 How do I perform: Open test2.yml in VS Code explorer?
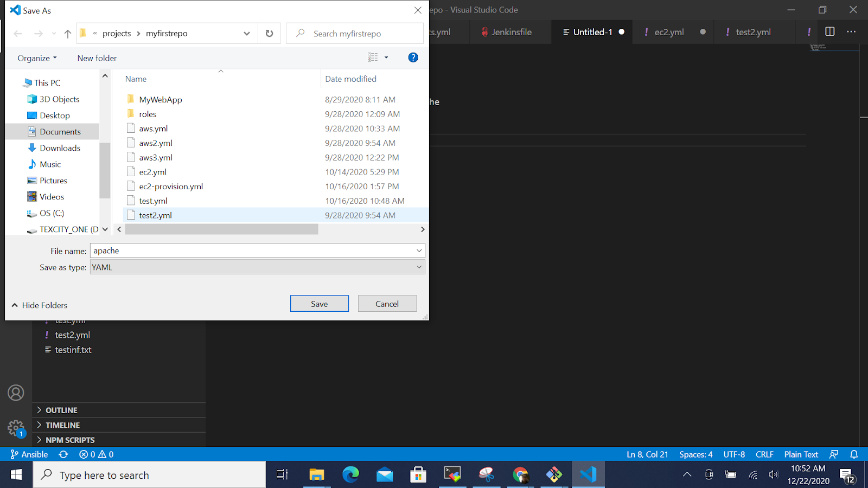point(72,335)
